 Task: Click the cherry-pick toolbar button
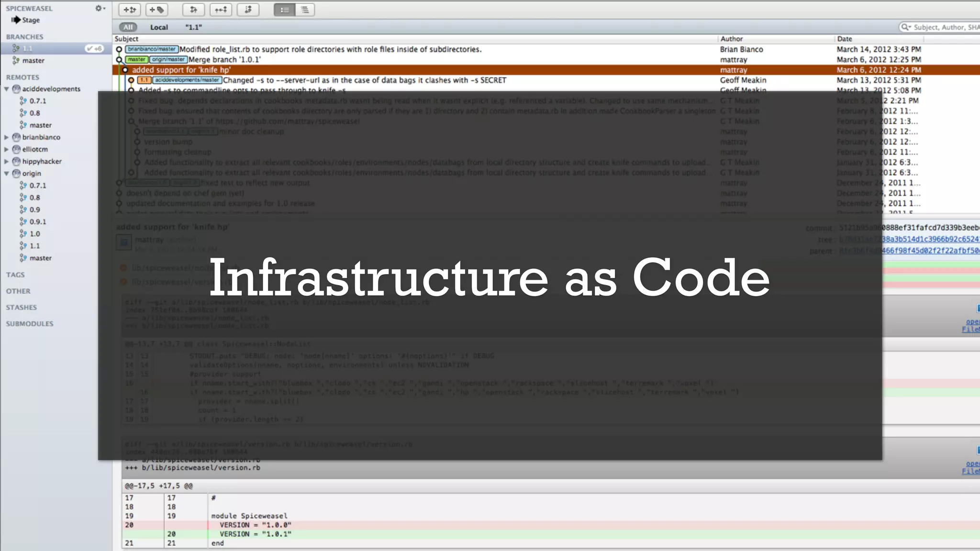point(221,10)
